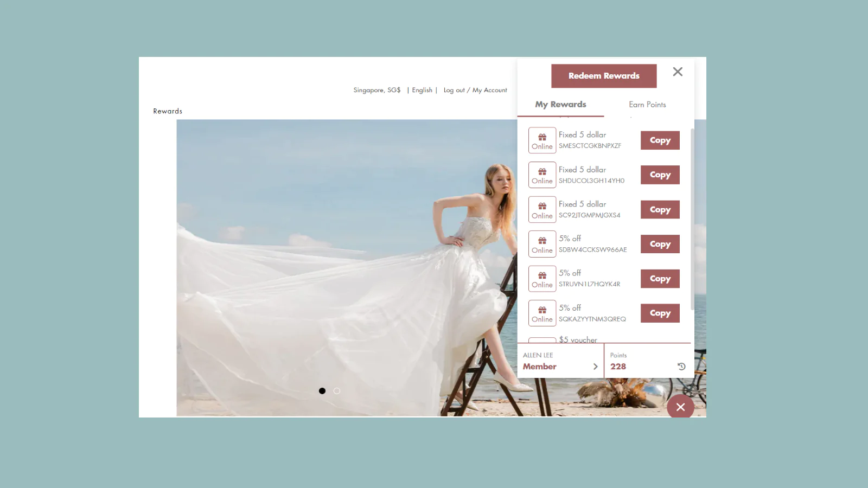Click the rewards list scrollbar
The width and height of the screenshot is (868, 488).
(692, 219)
